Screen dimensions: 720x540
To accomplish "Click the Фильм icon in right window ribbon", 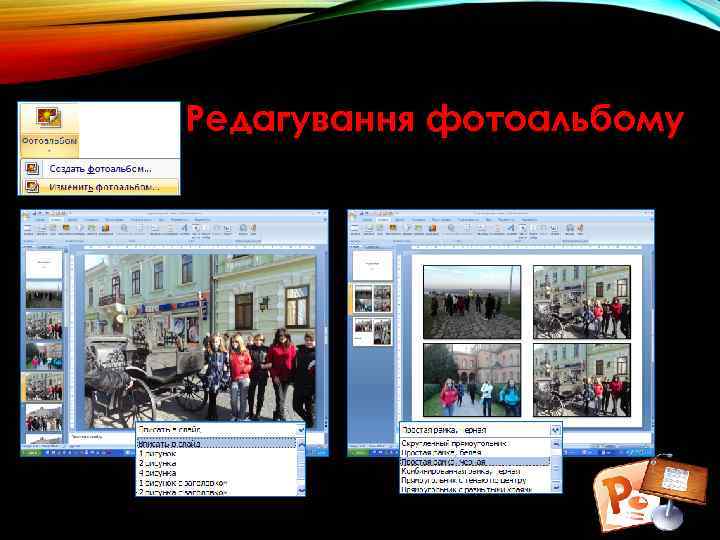I will coord(570,228).
